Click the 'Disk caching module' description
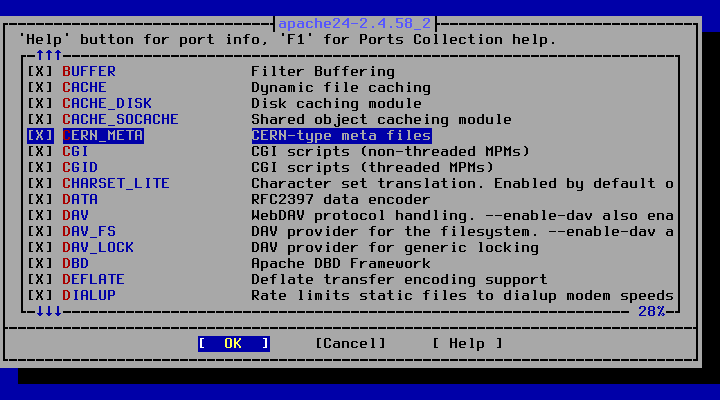Viewport: 720px width, 400px height. (337, 104)
